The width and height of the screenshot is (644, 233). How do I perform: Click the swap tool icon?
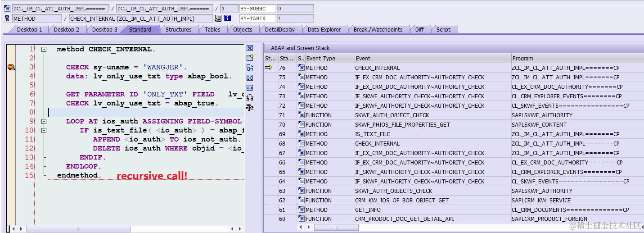(250, 68)
